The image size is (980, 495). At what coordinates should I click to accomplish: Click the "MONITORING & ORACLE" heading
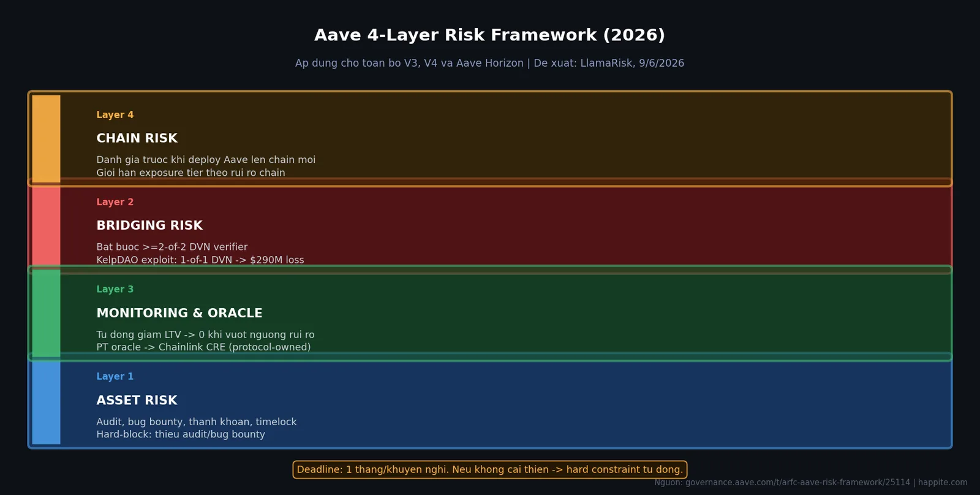coord(179,313)
